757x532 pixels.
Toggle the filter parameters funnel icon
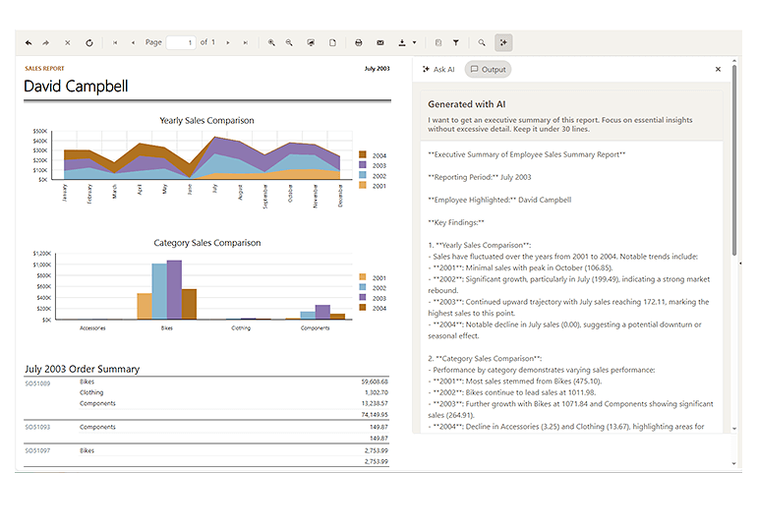[x=456, y=43]
